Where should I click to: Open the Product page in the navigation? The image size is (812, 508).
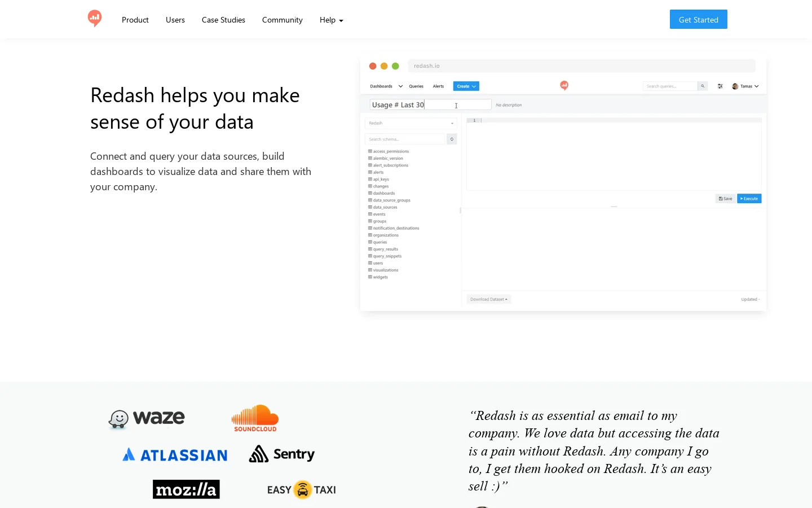click(135, 20)
